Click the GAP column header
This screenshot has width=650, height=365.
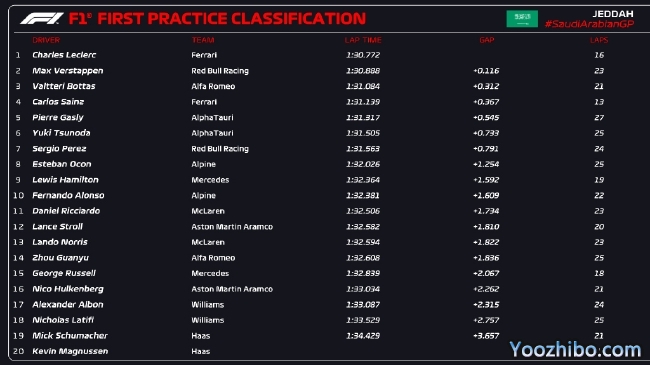pyautogui.click(x=487, y=40)
